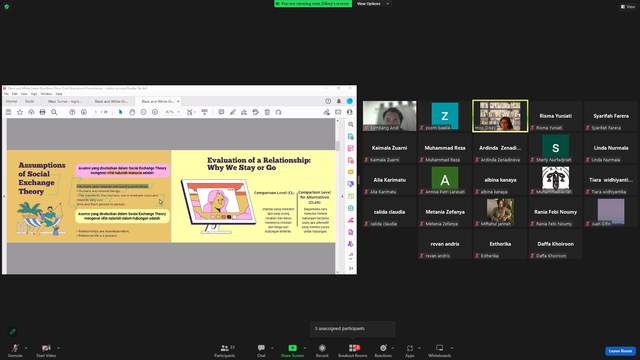Open the View Options dropdown at top

pyautogui.click(x=373, y=4)
